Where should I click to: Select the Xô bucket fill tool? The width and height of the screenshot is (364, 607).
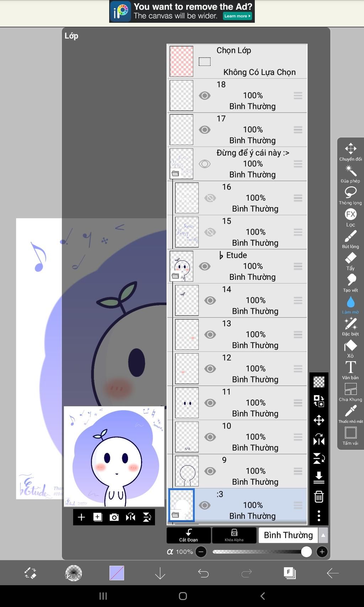click(350, 349)
